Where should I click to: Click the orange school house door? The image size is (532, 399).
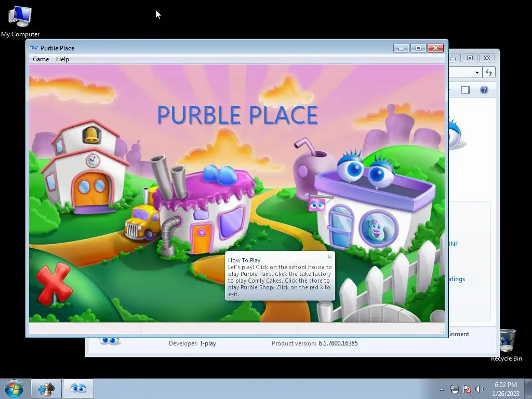tap(92, 189)
